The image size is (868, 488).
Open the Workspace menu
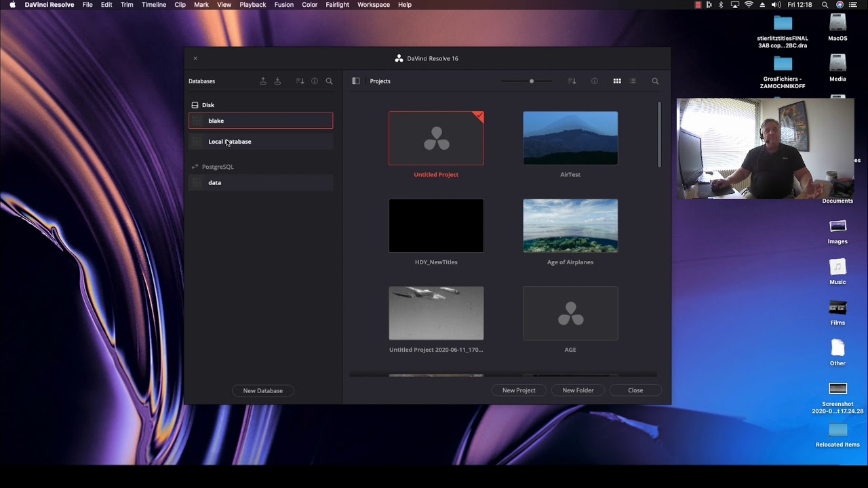pos(374,5)
